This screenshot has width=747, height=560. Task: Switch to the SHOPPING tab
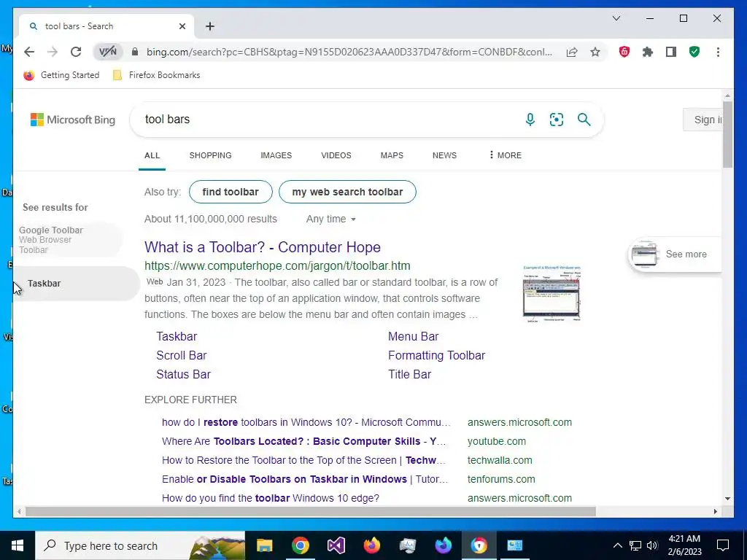210,156
